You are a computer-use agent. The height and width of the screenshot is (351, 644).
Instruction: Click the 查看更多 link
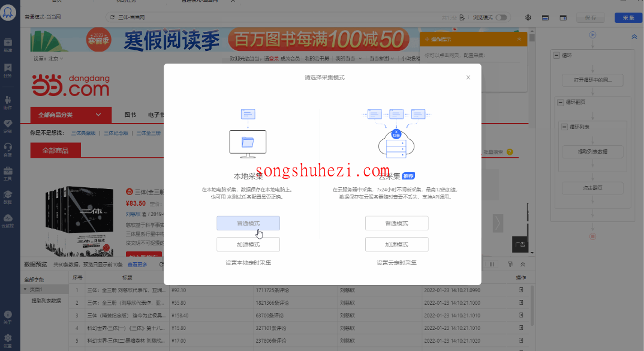click(x=137, y=264)
